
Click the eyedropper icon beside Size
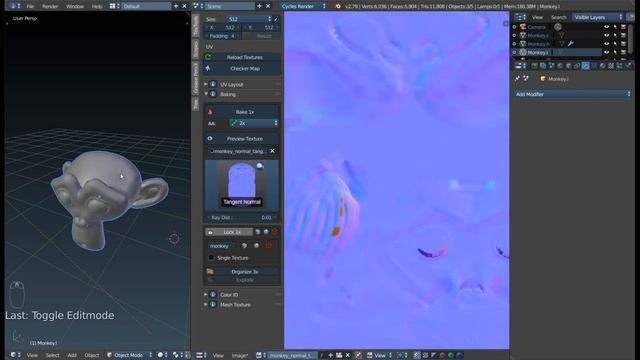[277, 19]
